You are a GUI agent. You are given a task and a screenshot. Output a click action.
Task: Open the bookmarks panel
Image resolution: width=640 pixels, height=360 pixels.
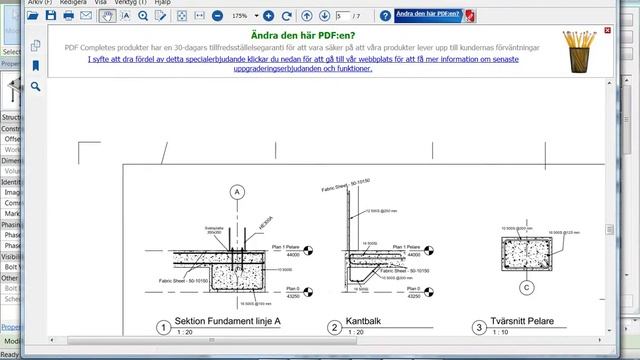point(36,66)
